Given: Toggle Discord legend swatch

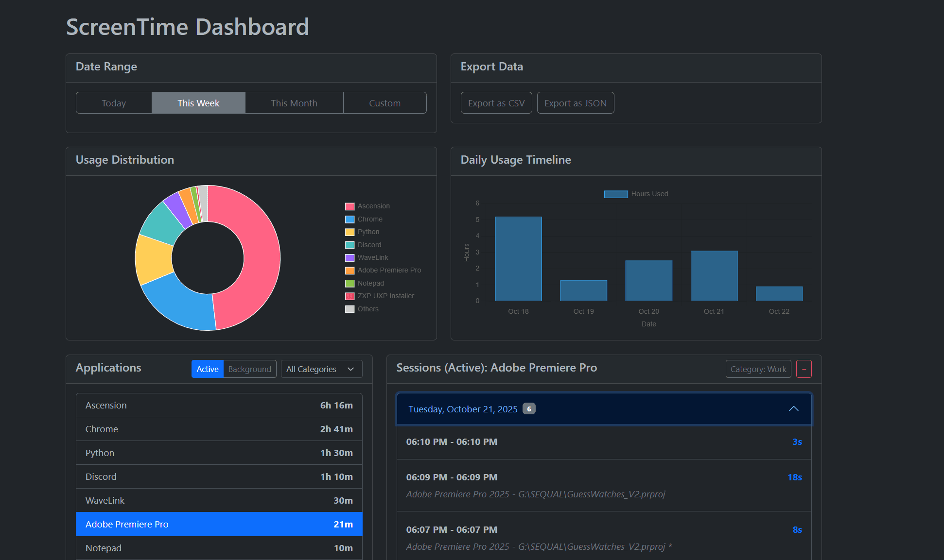Looking at the screenshot, I should [350, 245].
